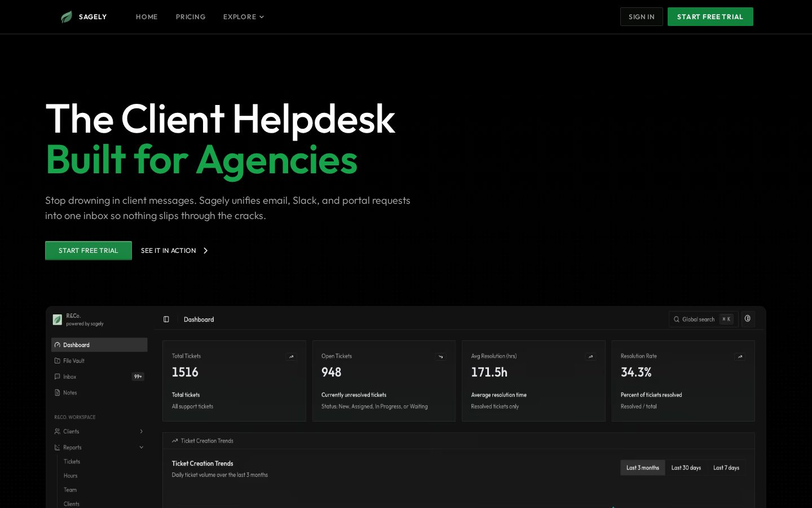Collapse the Reports sidebar section chevron

(x=142, y=447)
